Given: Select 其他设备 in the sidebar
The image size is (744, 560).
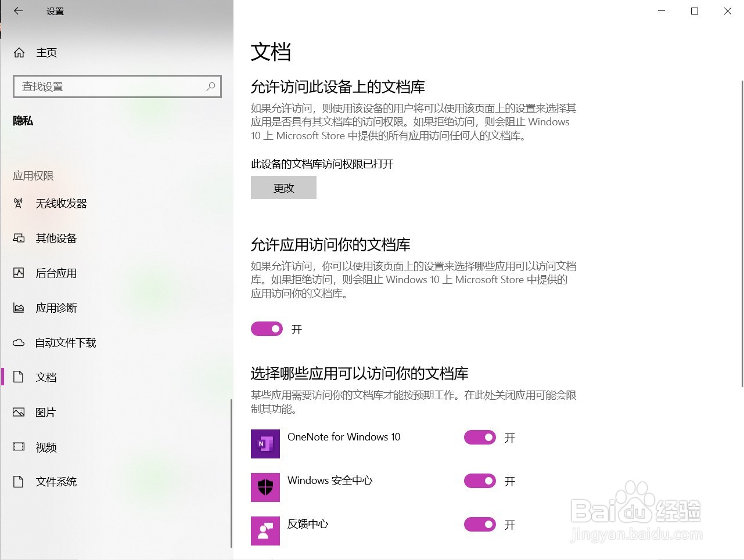Looking at the screenshot, I should tap(116, 239).
